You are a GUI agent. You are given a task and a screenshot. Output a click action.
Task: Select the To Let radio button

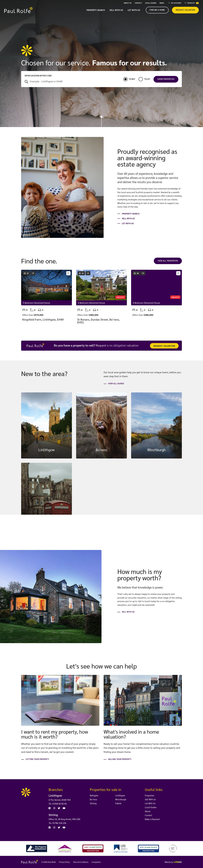click(x=141, y=79)
